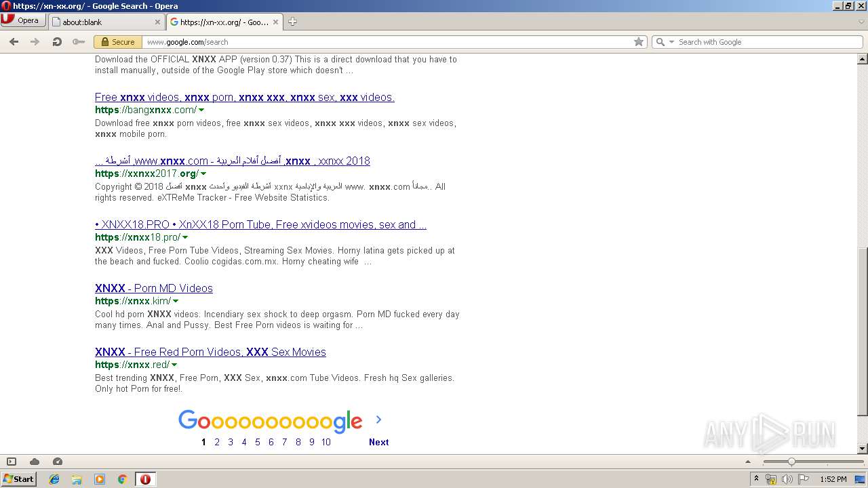Open a new tab with plus button

[x=292, y=22]
